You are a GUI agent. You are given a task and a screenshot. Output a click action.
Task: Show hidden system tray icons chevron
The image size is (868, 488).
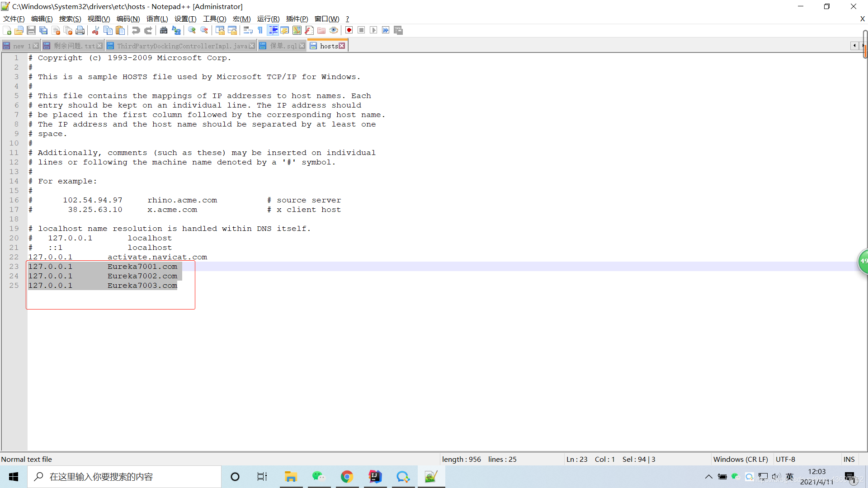click(x=708, y=477)
